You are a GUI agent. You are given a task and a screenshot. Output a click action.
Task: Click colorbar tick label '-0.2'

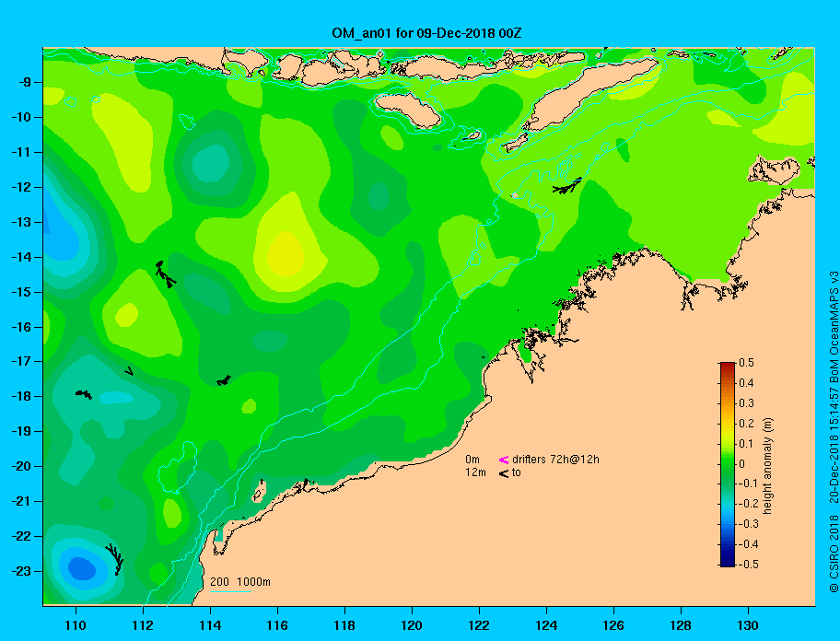pyautogui.click(x=748, y=504)
